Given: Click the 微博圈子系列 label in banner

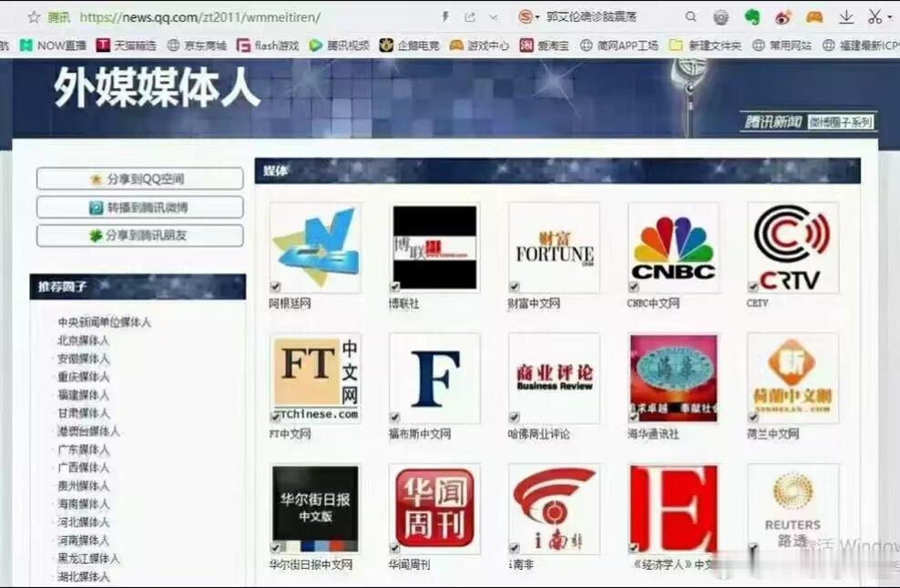Looking at the screenshot, I should click(841, 122).
